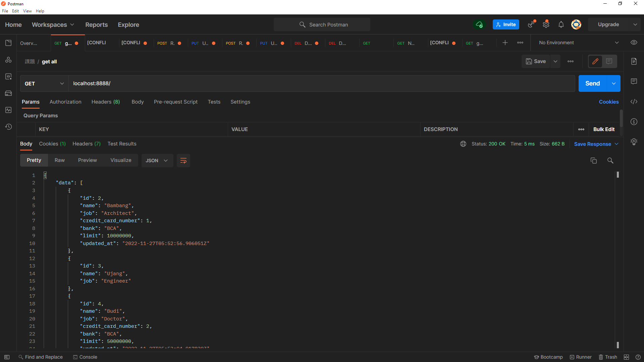Toggle the sidebar from the status bar

click(x=7, y=357)
